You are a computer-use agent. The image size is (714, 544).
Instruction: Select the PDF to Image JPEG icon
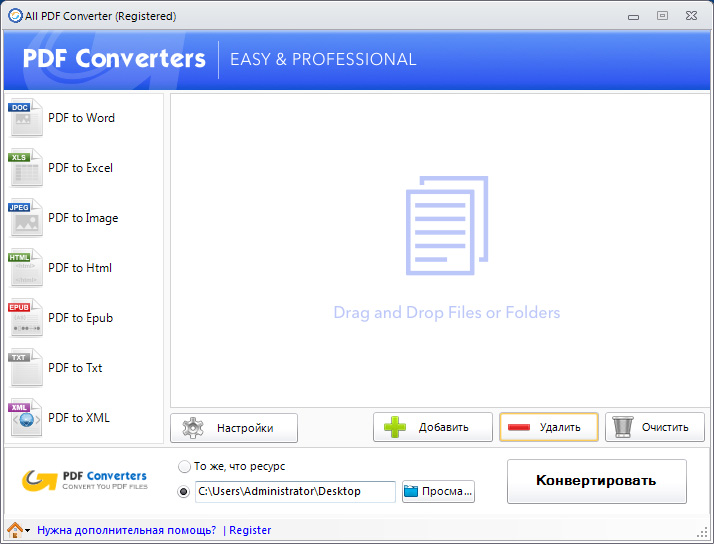click(x=26, y=218)
